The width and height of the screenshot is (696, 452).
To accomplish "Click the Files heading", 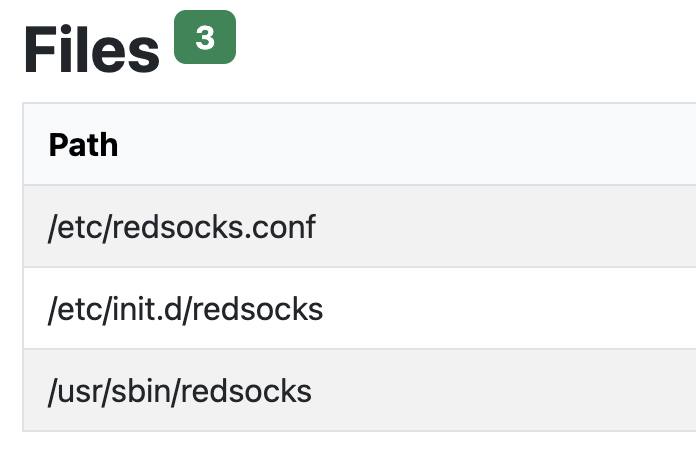I will pos(92,50).
